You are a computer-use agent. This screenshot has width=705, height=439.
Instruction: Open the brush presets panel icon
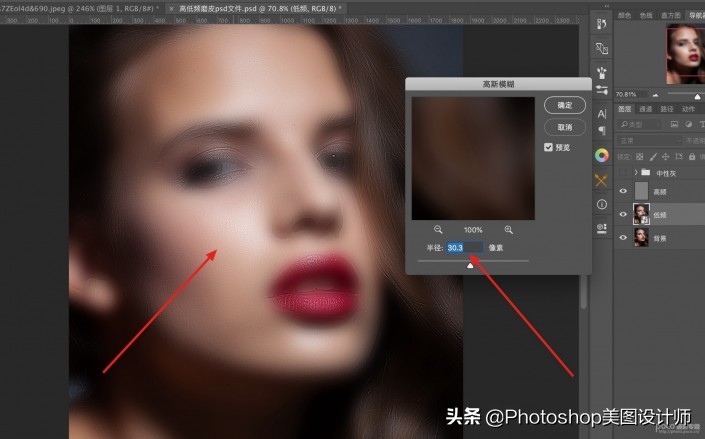[601, 72]
